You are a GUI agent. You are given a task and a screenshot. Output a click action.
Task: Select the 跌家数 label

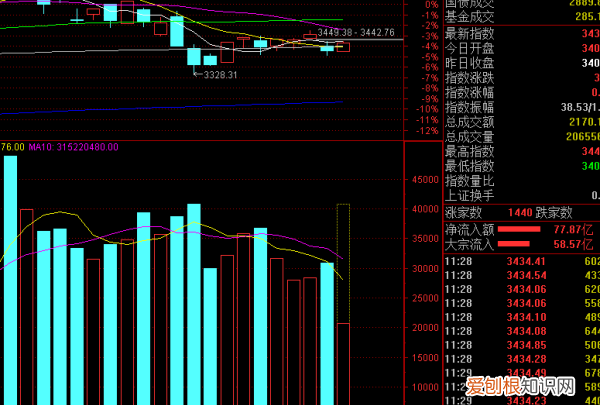(x=553, y=212)
